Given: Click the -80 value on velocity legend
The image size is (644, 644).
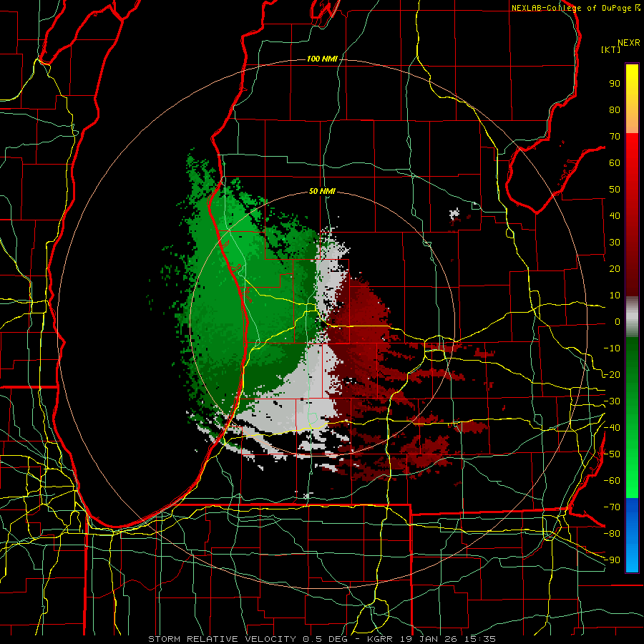Looking at the screenshot, I should click(612, 534).
